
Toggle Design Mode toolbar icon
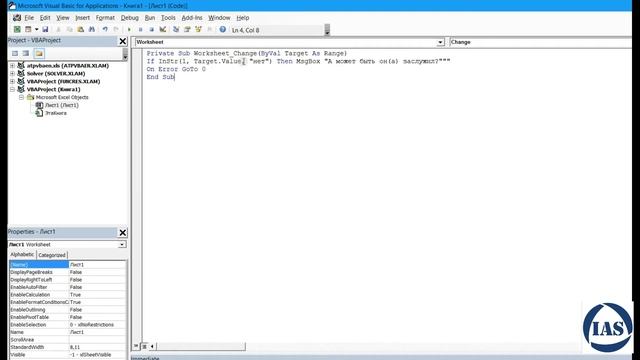point(163,29)
